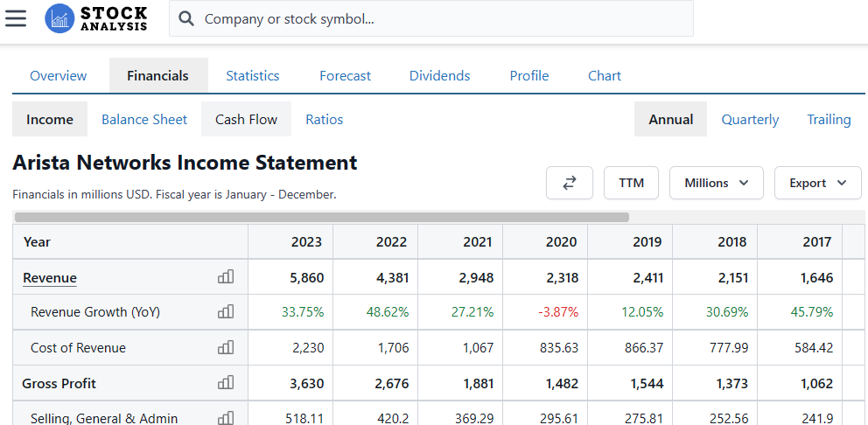Open the Dividends page link
Image resolution: width=868 pixels, height=425 pixels.
pos(439,75)
